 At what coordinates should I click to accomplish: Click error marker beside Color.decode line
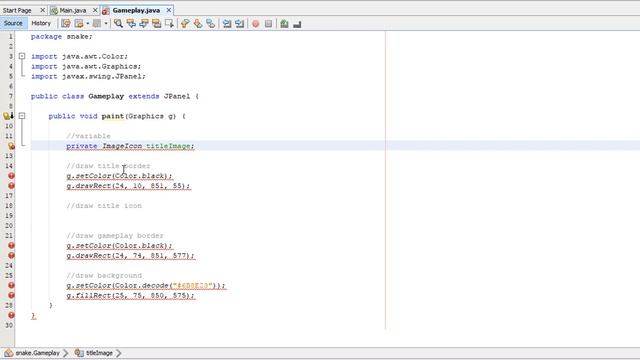tap(11, 285)
